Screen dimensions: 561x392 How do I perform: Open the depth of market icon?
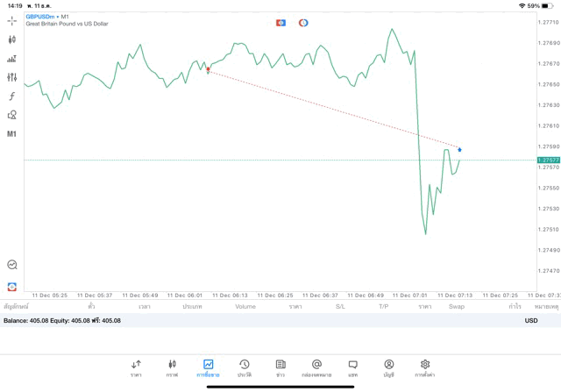tap(12, 59)
